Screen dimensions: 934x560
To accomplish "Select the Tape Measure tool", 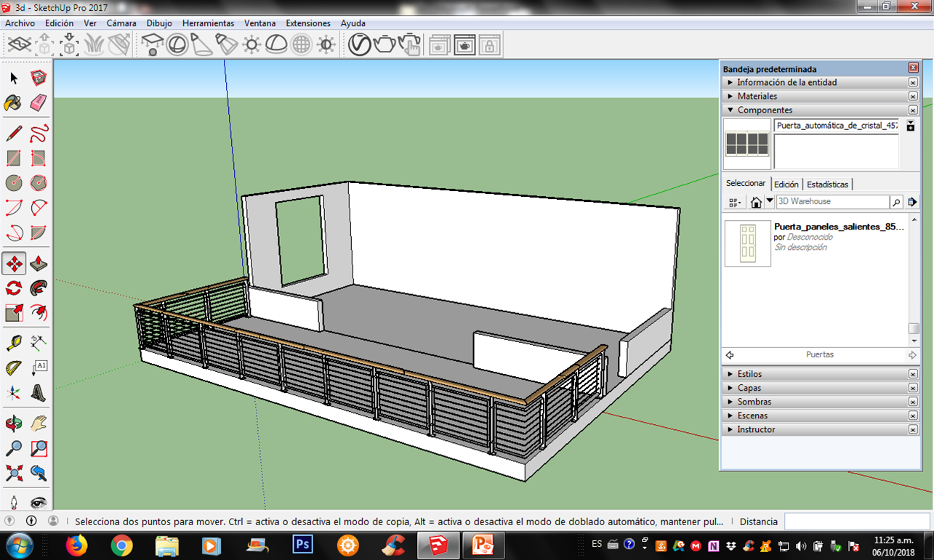I will [13, 342].
